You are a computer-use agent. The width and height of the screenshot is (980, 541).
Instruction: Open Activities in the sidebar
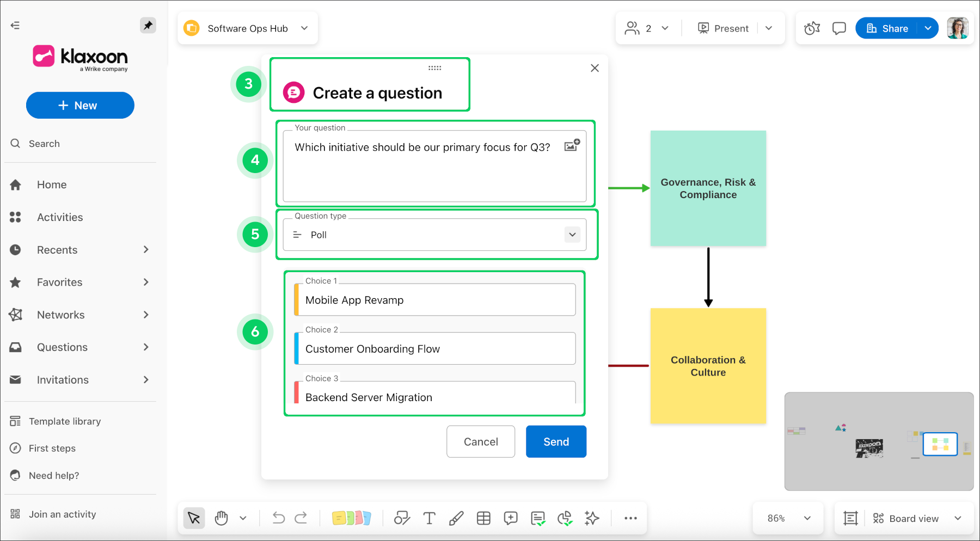(60, 217)
